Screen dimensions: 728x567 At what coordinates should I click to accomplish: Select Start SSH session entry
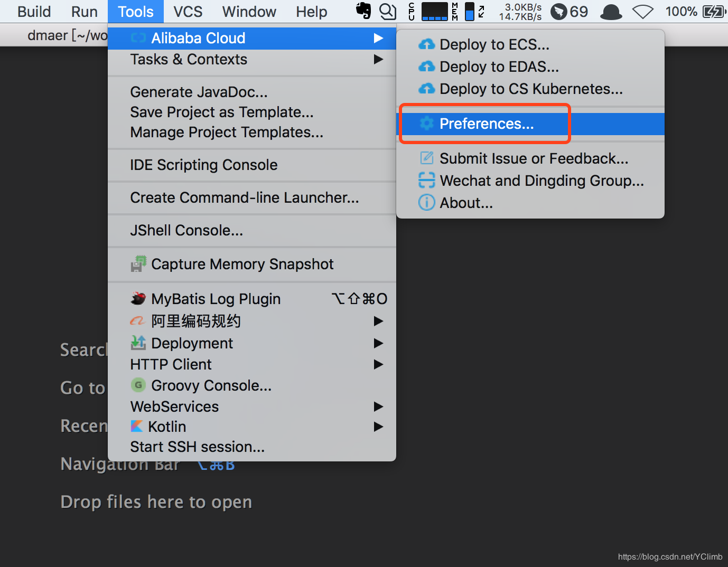[x=197, y=447]
